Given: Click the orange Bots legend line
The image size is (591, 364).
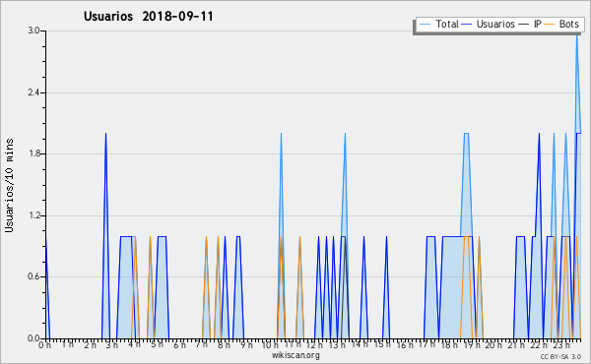Looking at the screenshot, I should click(x=550, y=25).
